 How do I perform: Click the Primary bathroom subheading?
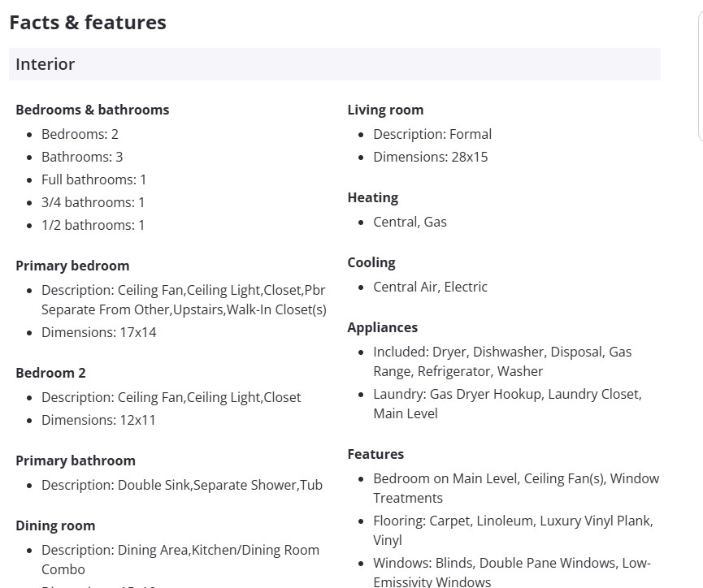[76, 460]
